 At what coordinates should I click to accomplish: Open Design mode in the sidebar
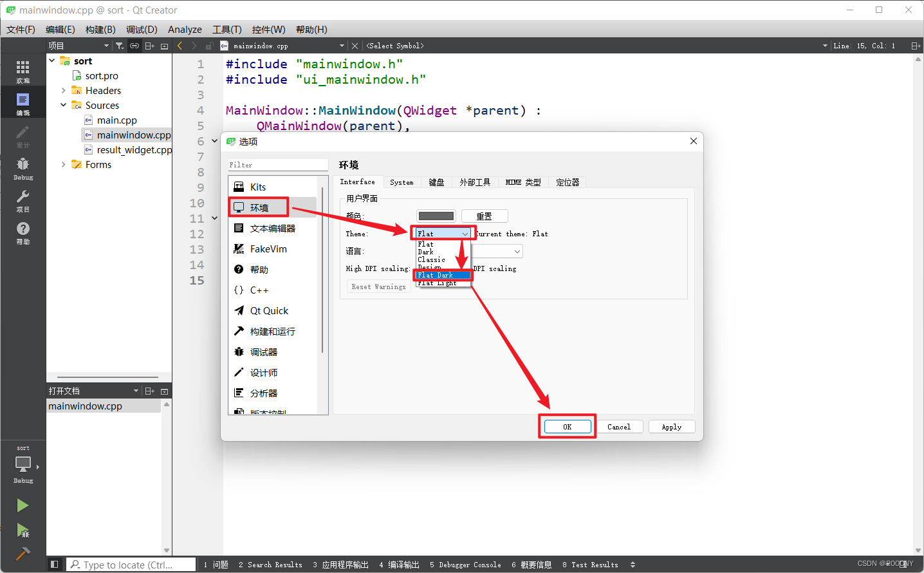pos(23,135)
